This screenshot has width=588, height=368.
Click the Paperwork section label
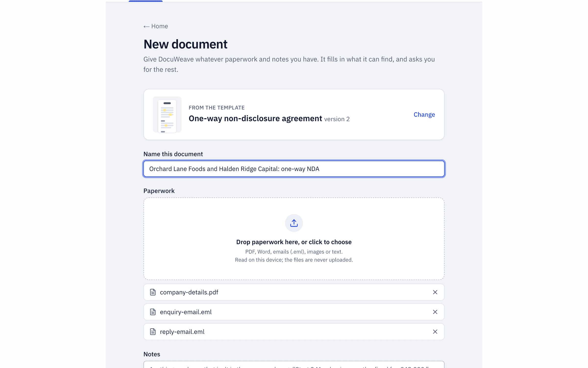tap(159, 191)
